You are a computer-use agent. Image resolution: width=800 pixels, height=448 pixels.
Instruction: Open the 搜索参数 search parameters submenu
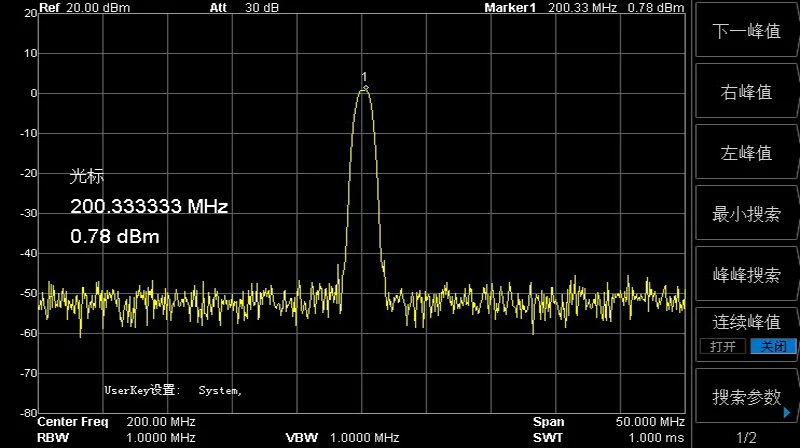(x=746, y=396)
